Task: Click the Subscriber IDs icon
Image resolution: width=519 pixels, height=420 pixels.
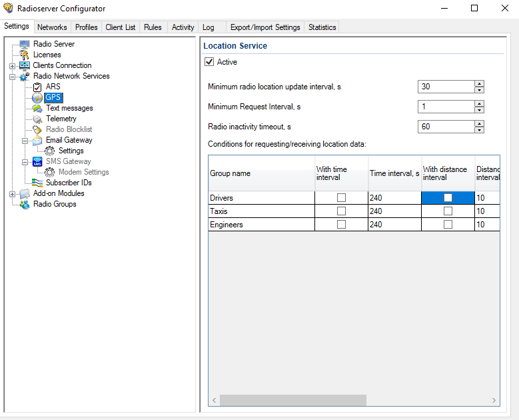Action: [x=37, y=183]
